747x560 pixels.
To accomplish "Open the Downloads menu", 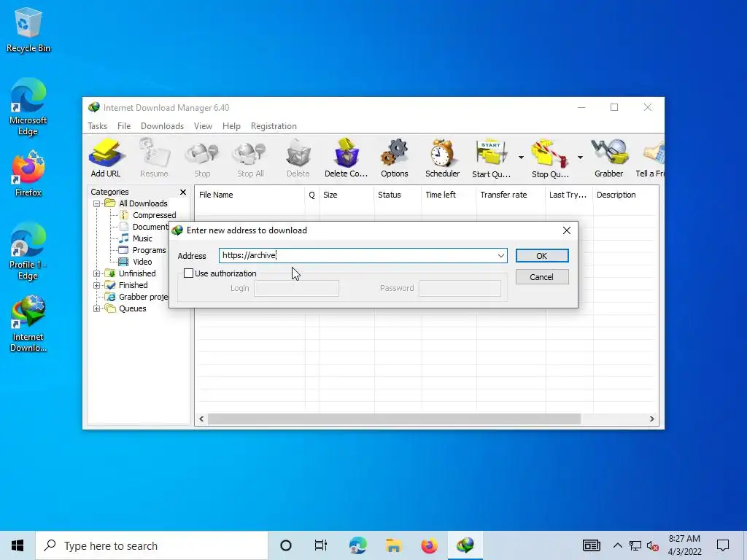I will tap(162, 126).
